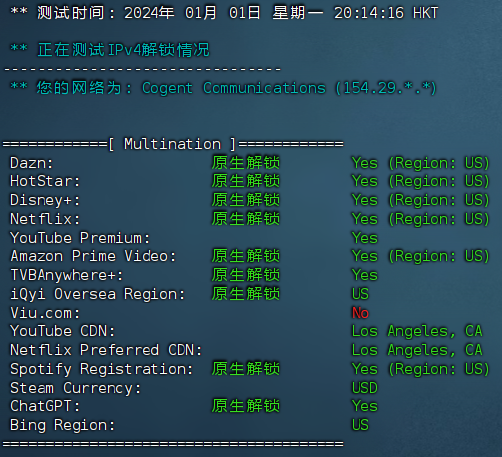This screenshot has width=502, height=457.
Task: Click 'US' in iQyi Oversea Region row
Action: [360, 294]
